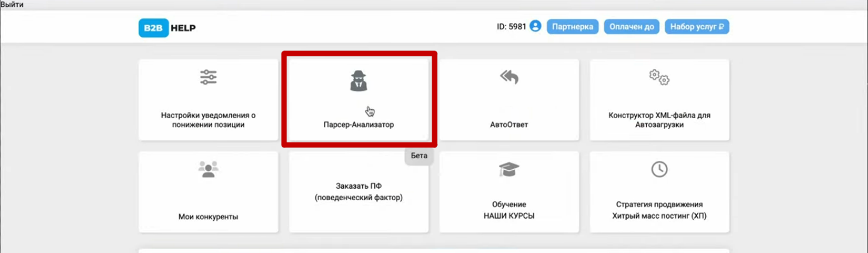Click the Оплачен до button
Screen dimensions: 868x253
[x=632, y=27]
